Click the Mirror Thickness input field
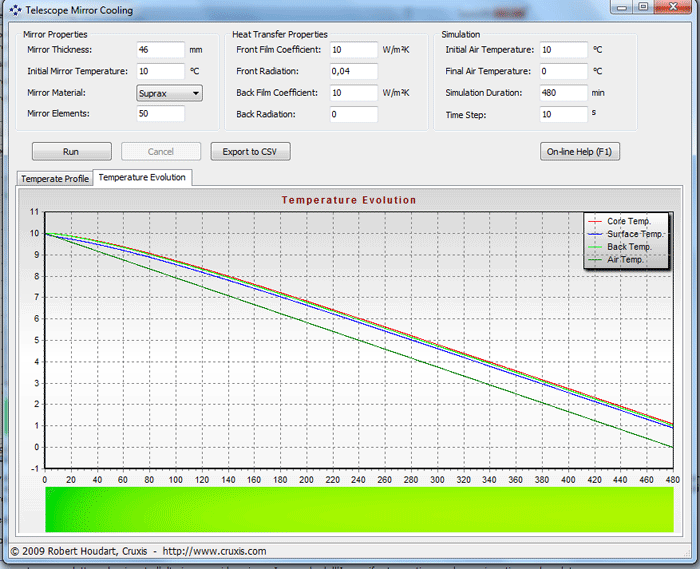 [160, 50]
